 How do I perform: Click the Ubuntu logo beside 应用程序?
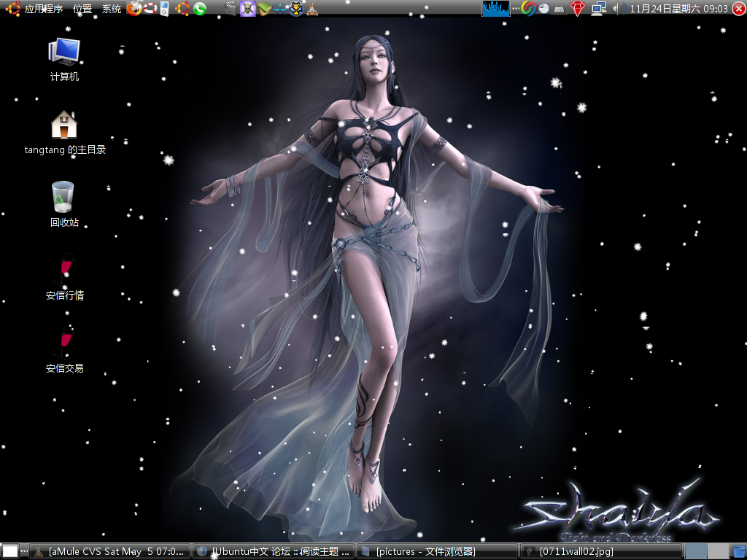click(12, 9)
